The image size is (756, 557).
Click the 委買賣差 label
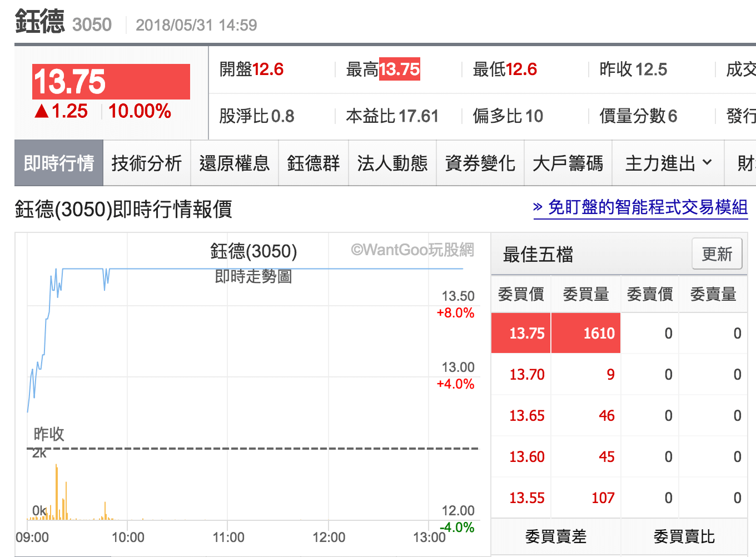click(x=555, y=536)
